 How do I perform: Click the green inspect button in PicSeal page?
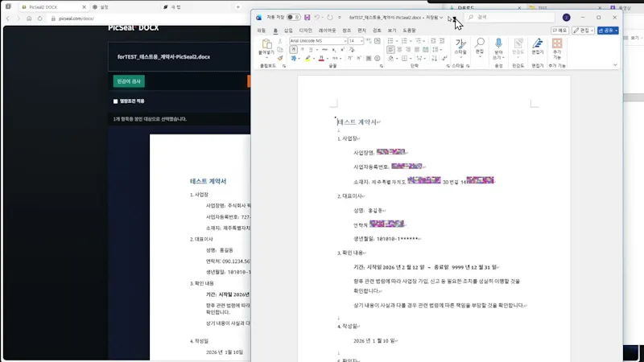(129, 81)
